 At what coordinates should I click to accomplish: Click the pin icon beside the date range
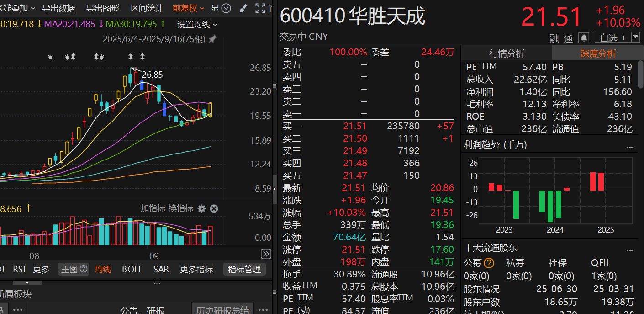pos(212,39)
